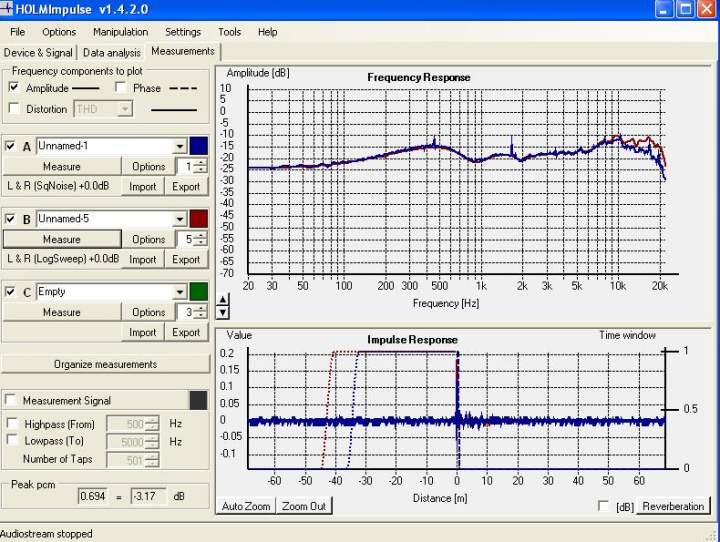
Task: Click the Lowpass frequency stepper
Action: pyautogui.click(x=152, y=441)
